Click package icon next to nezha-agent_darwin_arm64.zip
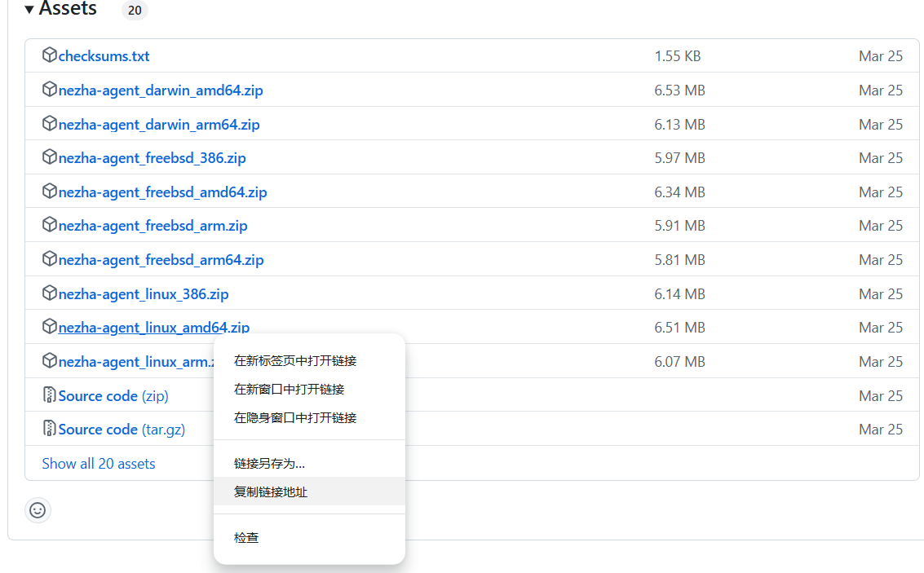Screen dimensions: 924x573 point(50,123)
